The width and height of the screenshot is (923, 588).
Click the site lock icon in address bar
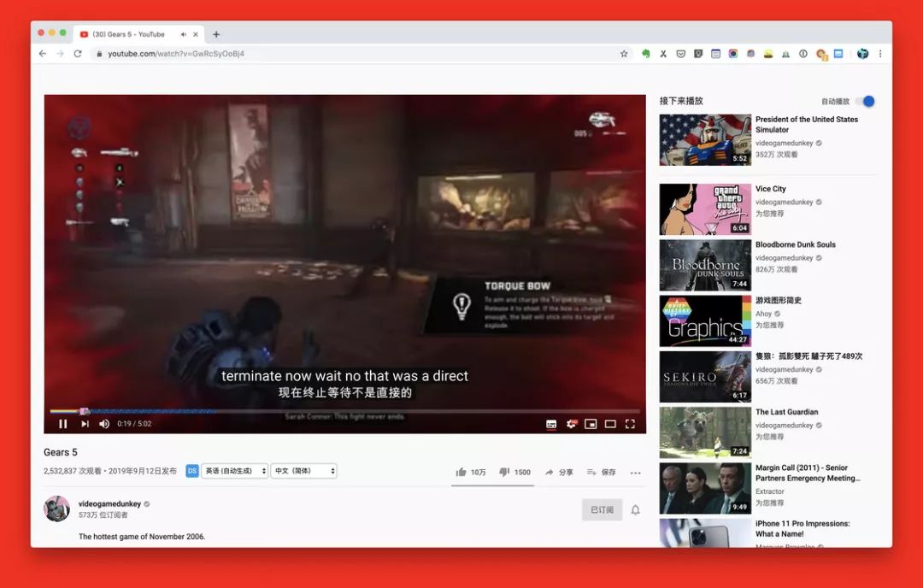[99, 54]
